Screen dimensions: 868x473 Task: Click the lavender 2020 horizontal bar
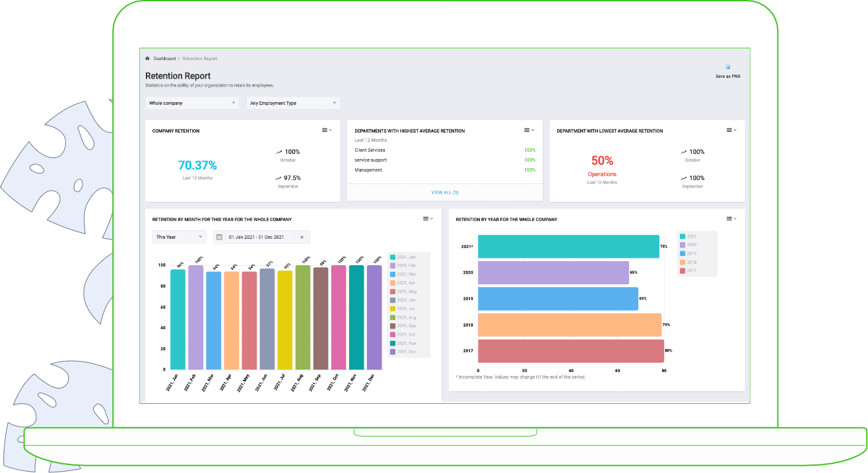(553, 272)
